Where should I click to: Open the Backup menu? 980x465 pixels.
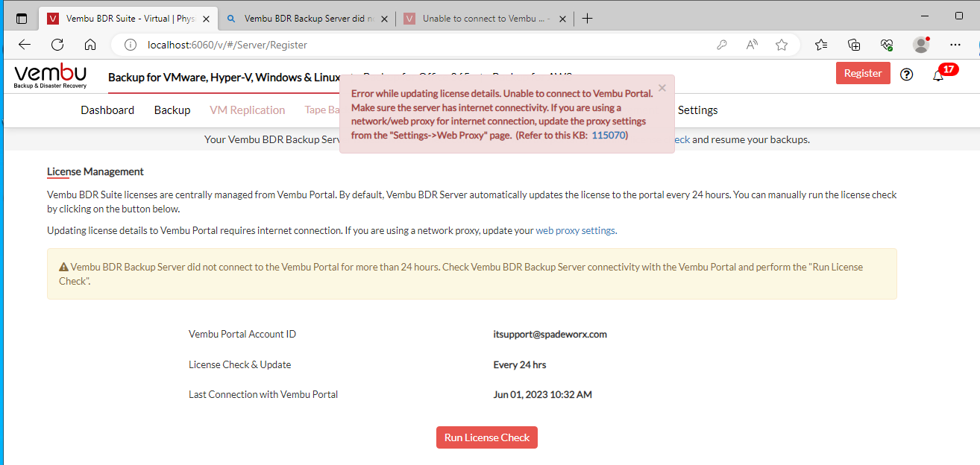[172, 110]
